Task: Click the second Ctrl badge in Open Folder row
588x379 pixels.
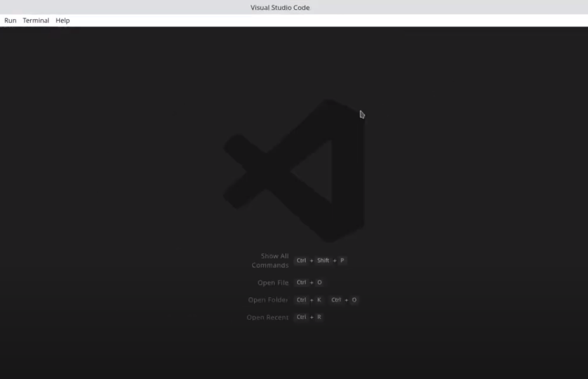Action: tap(336, 300)
